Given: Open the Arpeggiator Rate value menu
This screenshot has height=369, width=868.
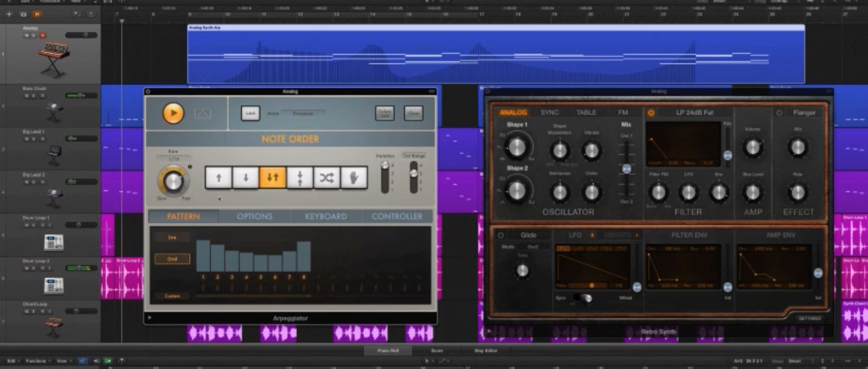Looking at the screenshot, I should point(173,159).
